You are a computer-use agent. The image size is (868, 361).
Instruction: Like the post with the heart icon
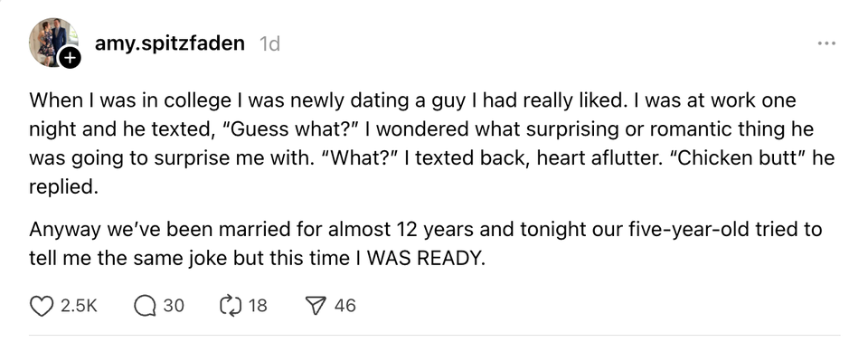41,306
